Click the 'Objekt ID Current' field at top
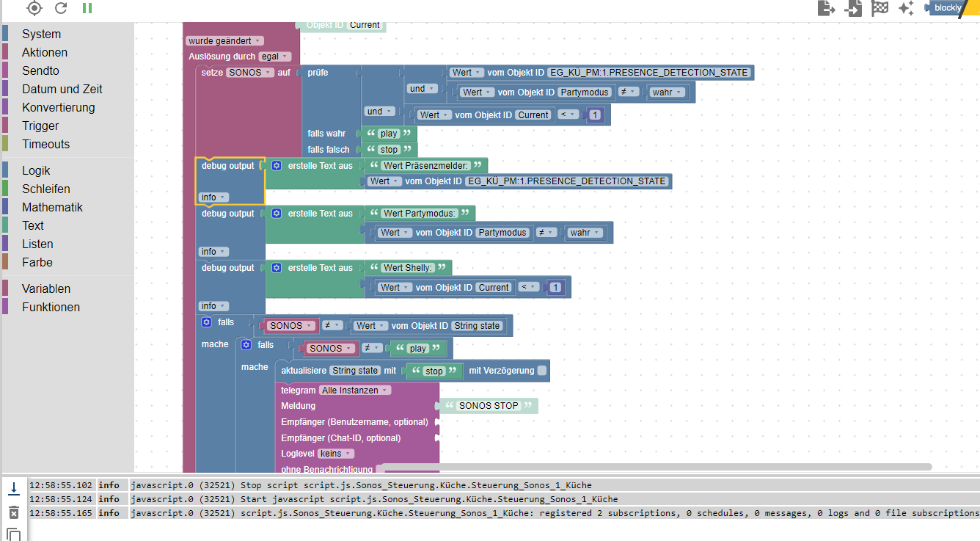Screen dimensions: 980x541 343,25
